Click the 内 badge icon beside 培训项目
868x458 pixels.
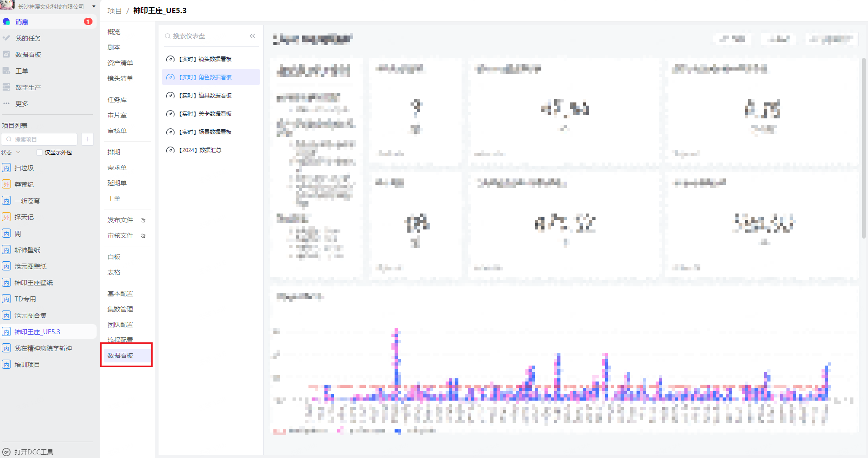[x=6, y=365]
